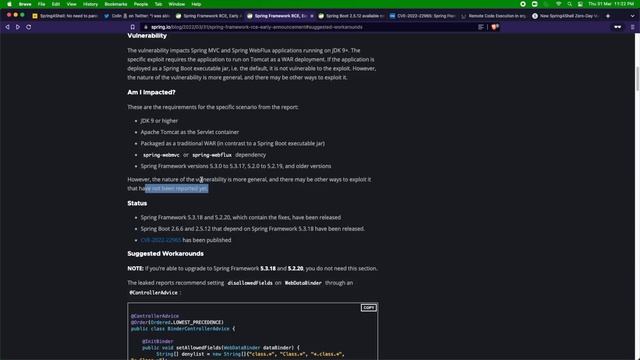Go forward to the next page

[x=18, y=27]
